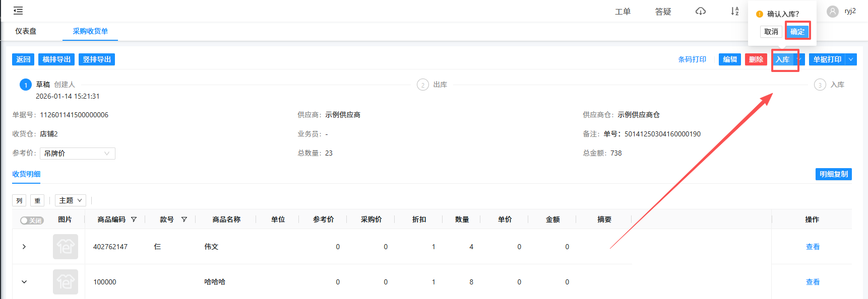Viewport: 868px width, 299px height.
Task: Click the 采购价 column header
Action: coord(371,219)
